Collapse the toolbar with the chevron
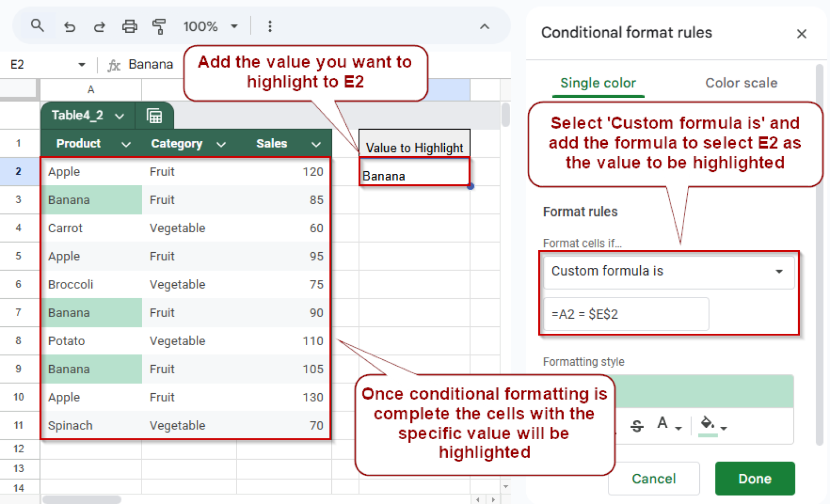 point(484,25)
